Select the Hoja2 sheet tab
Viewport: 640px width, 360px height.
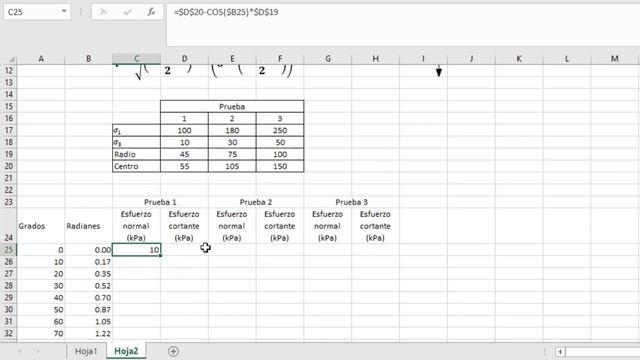[126, 351]
